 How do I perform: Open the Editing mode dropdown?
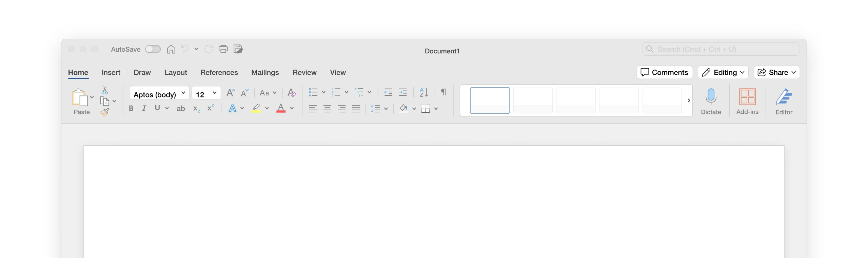click(x=723, y=72)
